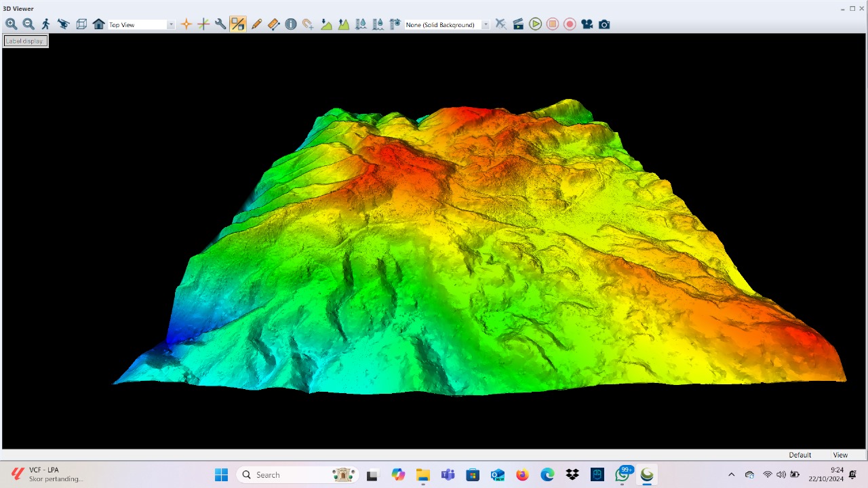868x488 pixels.
Task: Activate helicopter flight mode icon
Action: point(64,24)
